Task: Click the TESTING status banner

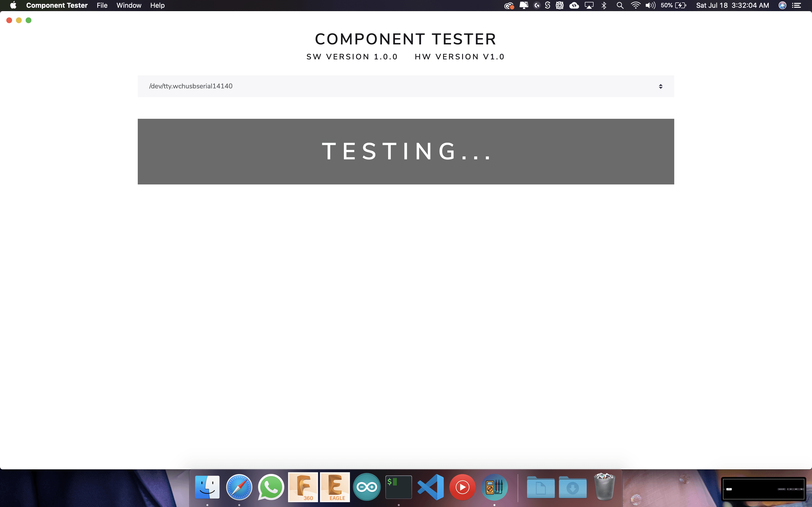Action: (x=406, y=151)
